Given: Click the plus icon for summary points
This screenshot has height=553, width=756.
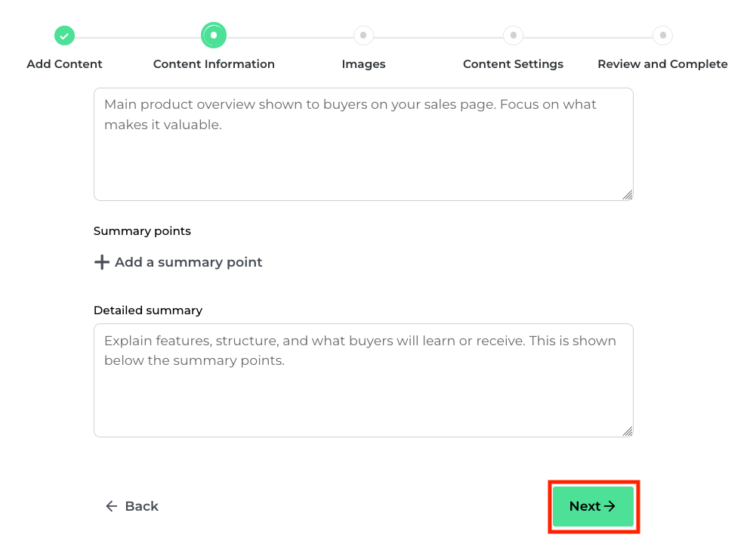Looking at the screenshot, I should point(101,262).
